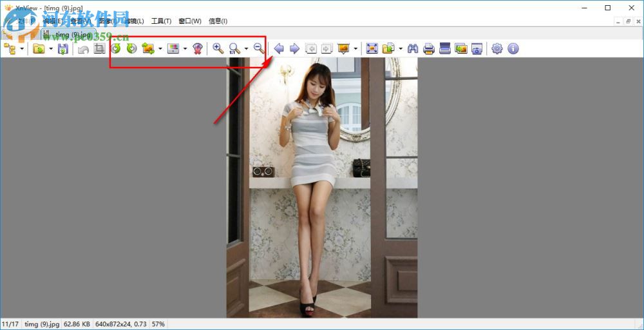Expand the zoom level dropdown arrow
The width and height of the screenshot is (644, 330).
coord(246,49)
